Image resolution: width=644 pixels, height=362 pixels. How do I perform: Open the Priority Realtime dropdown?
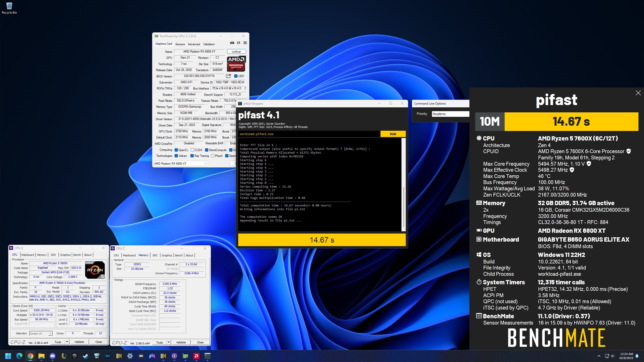point(450,114)
